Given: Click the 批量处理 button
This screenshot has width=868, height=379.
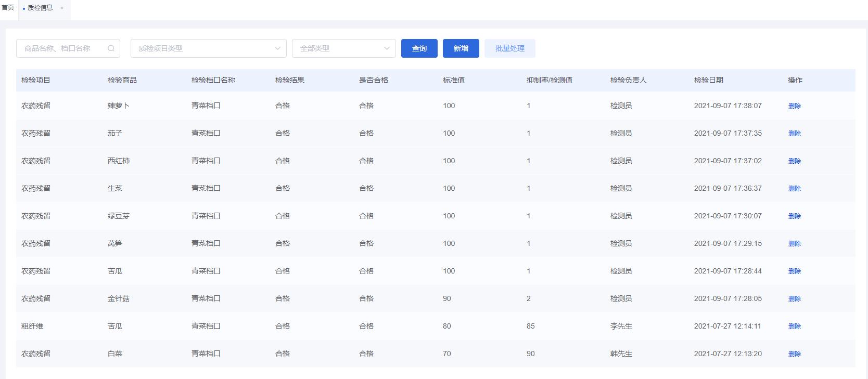Looking at the screenshot, I should [509, 48].
